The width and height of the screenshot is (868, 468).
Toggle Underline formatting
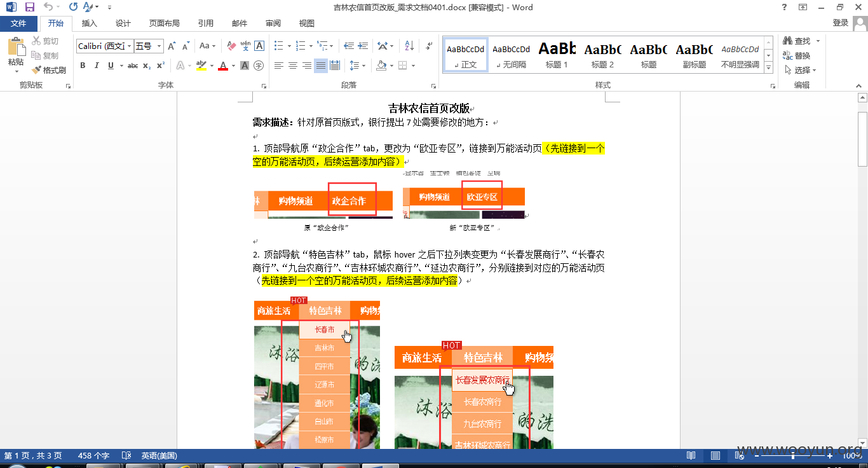point(111,65)
